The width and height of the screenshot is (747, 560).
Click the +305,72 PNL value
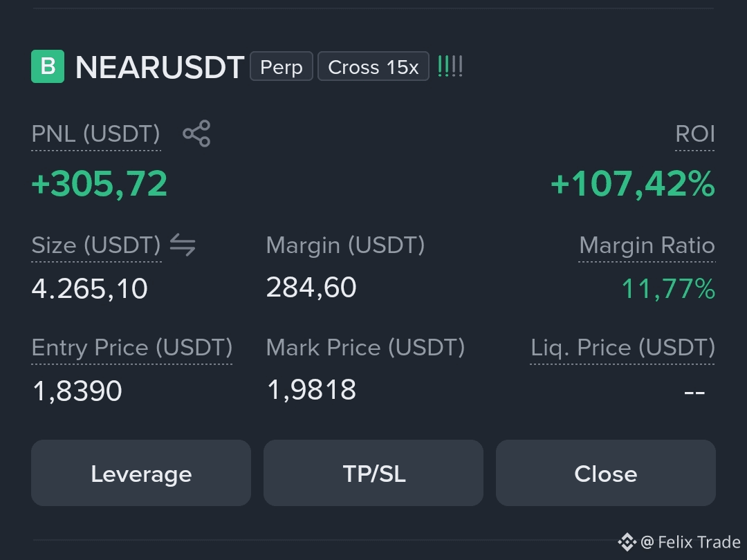(100, 184)
